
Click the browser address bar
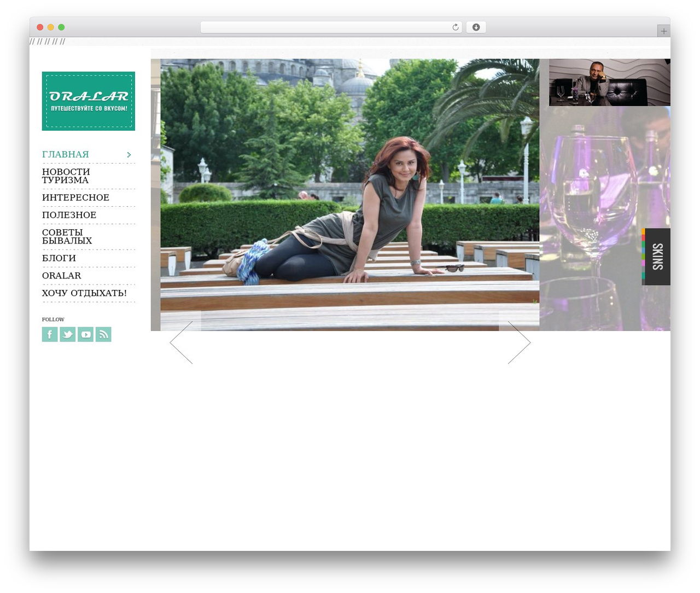point(331,27)
